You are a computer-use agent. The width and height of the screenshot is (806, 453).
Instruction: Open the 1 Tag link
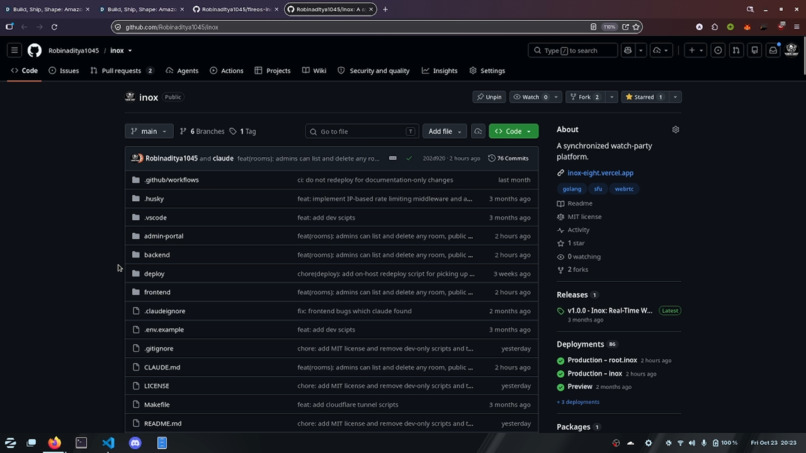click(243, 131)
